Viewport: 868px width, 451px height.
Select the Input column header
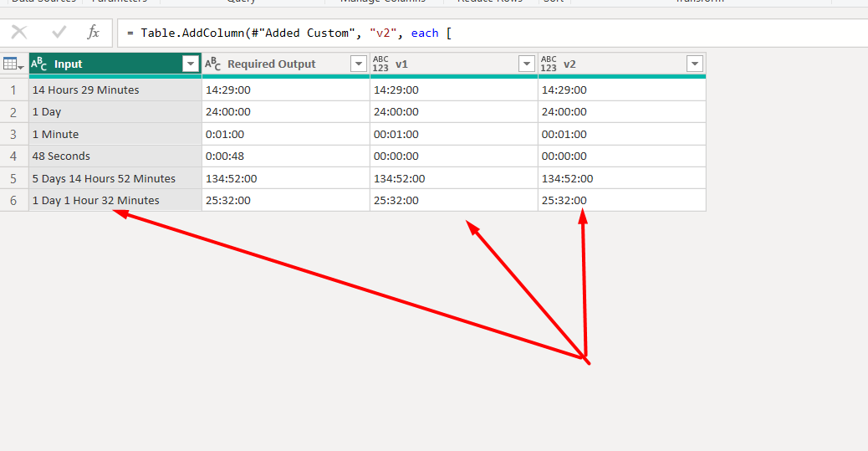pos(115,64)
